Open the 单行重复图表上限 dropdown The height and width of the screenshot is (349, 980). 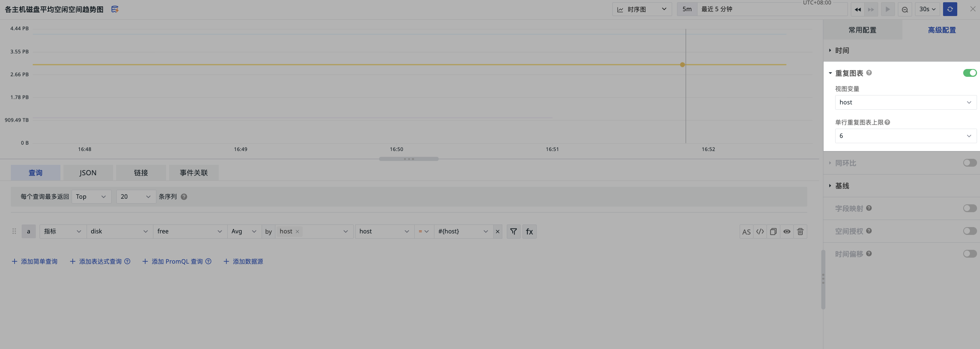pos(905,136)
